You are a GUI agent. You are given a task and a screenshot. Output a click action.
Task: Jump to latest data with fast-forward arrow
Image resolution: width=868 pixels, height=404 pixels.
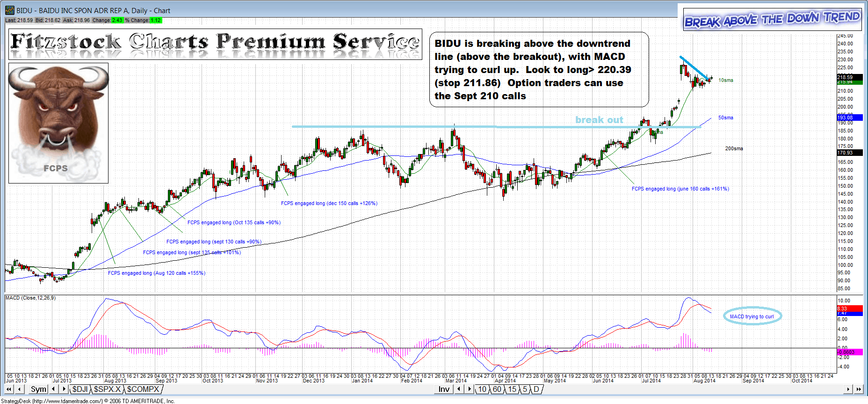pyautogui.click(x=859, y=389)
